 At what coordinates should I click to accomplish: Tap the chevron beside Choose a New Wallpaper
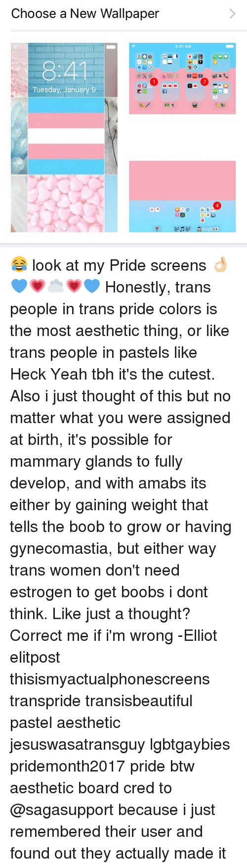[x=232, y=14]
